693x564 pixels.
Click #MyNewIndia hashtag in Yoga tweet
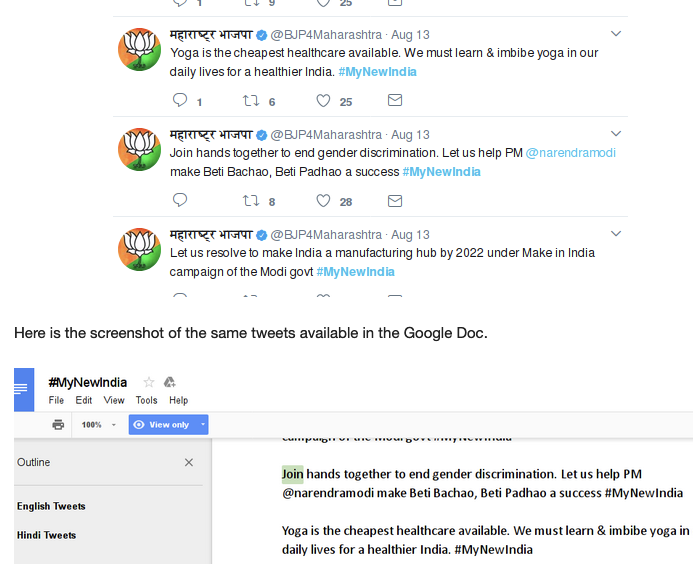(x=377, y=72)
